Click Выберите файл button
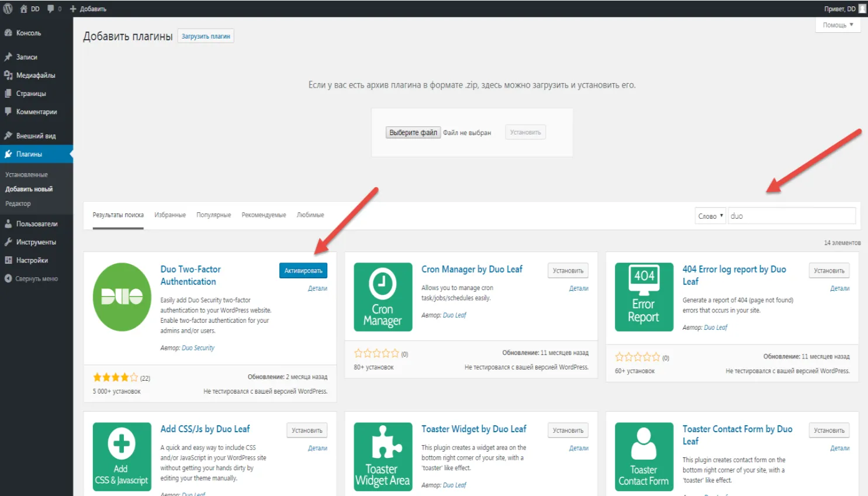 413,133
